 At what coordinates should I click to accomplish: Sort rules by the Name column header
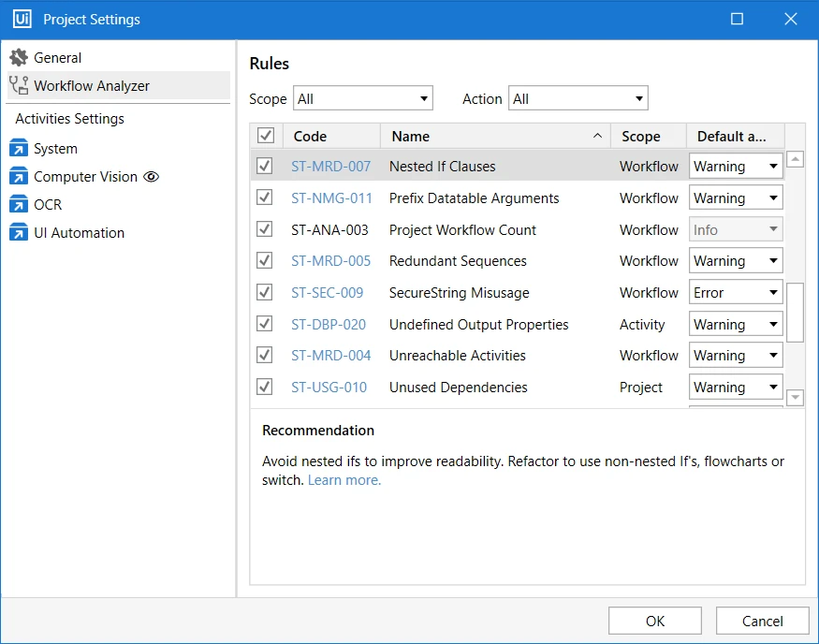tap(496, 136)
